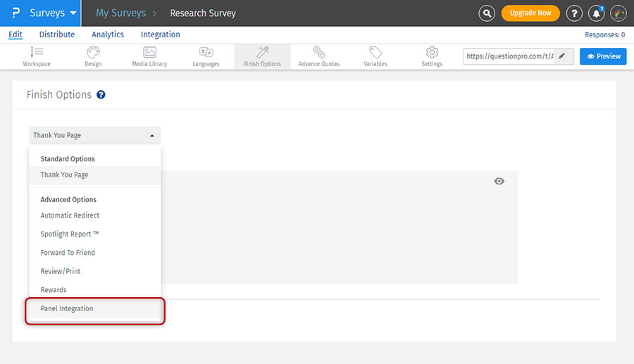
Task: Click the Finish Options help icon
Action: (101, 94)
